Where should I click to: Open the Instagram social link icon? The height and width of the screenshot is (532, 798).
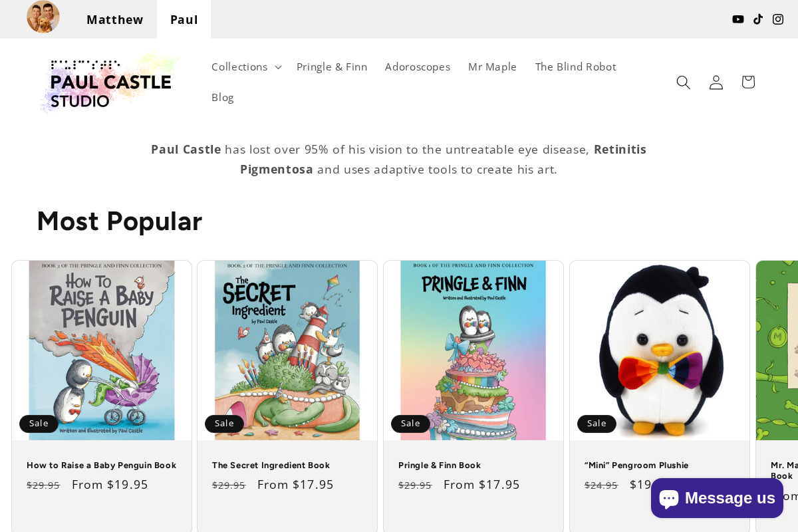pyautogui.click(x=778, y=19)
